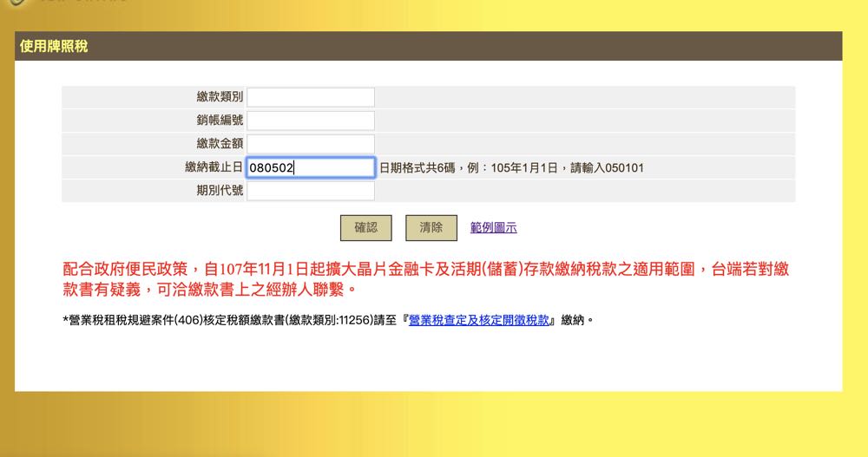Click the red 配合政府便民政策 notice text

[425, 279]
